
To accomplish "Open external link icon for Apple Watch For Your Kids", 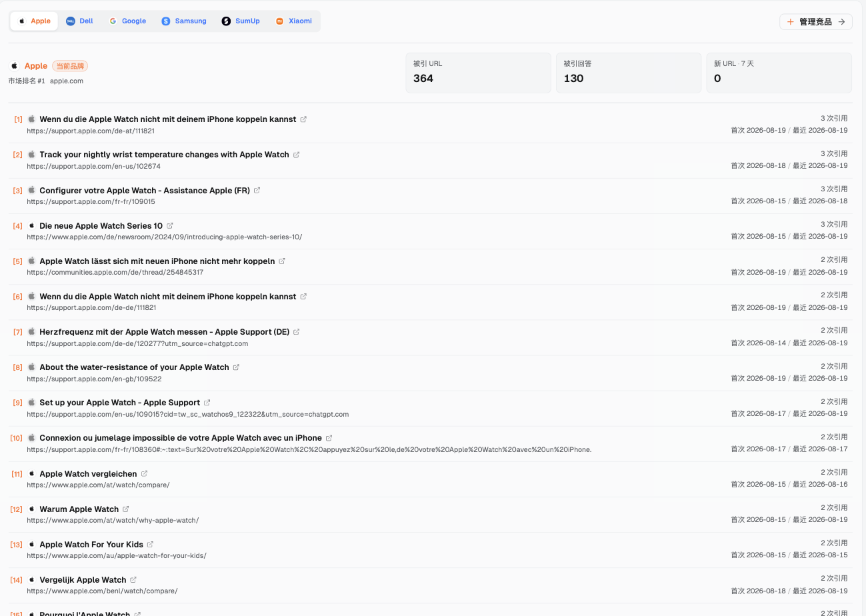I will point(151,545).
